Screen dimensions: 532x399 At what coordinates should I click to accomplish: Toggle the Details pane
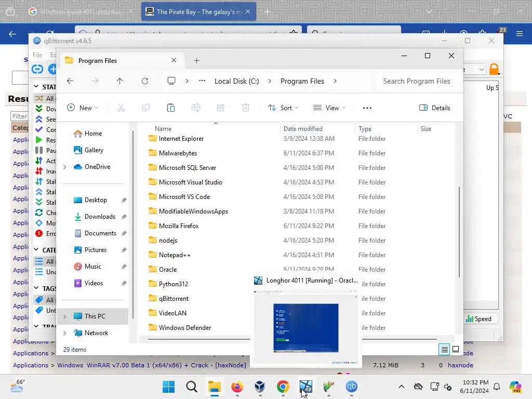coord(435,108)
